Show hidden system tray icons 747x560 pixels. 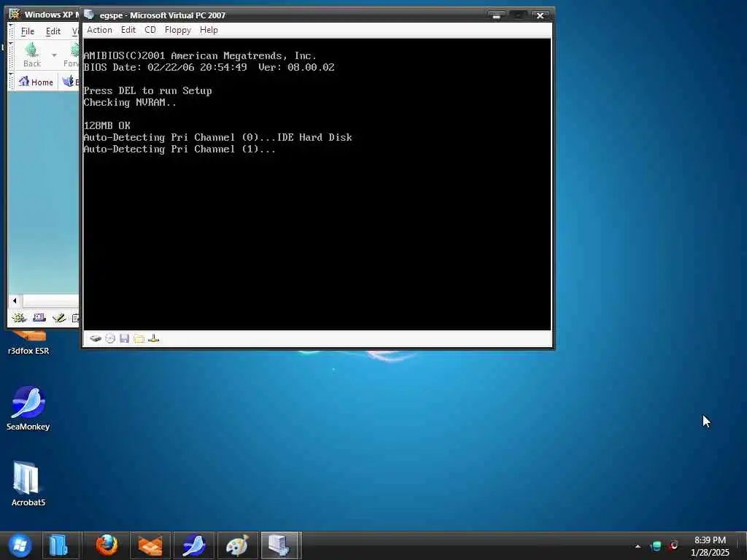coord(638,546)
